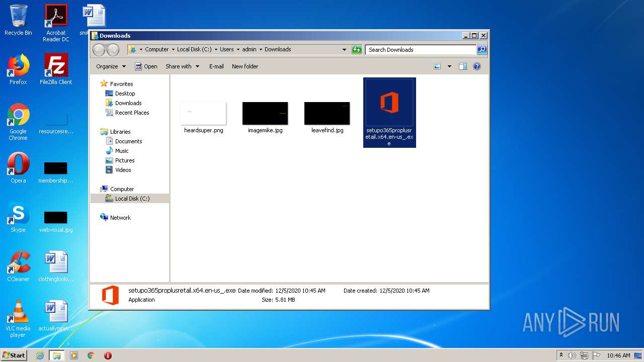Show the preview pane
The width and height of the screenshot is (644, 362).
(463, 66)
